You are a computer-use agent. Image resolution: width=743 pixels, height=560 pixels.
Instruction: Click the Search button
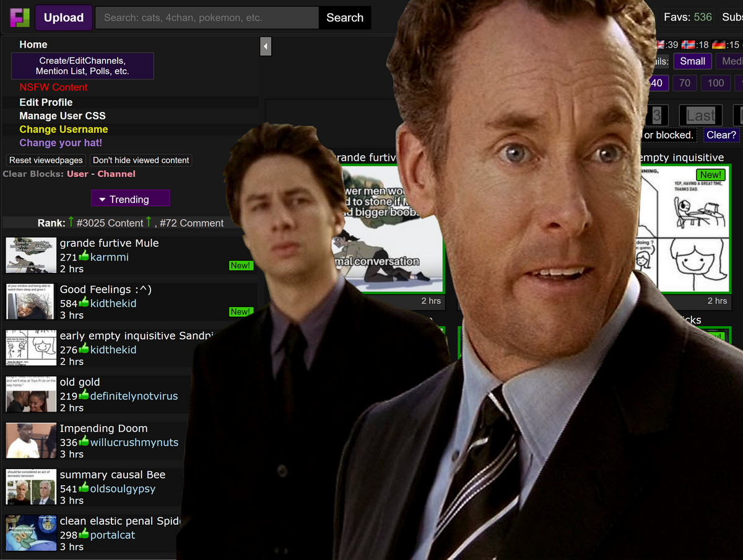344,17
